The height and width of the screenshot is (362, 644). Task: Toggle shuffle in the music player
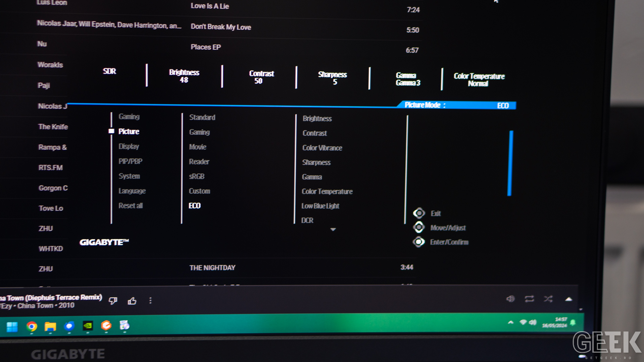pos(548,298)
